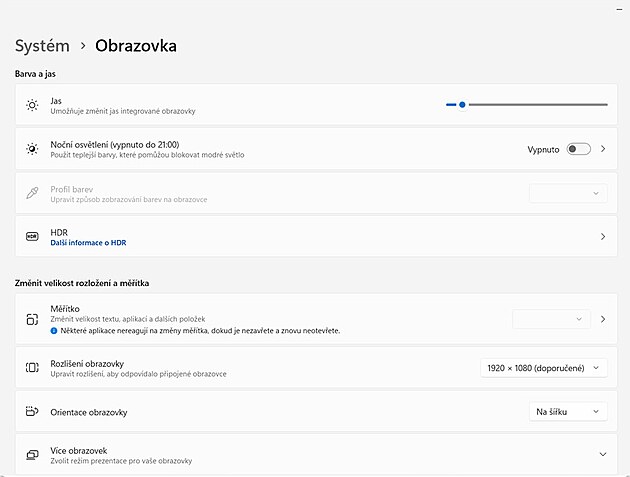Click the Obrazovka breadcrumb title
The image size is (630, 477).
(136, 45)
